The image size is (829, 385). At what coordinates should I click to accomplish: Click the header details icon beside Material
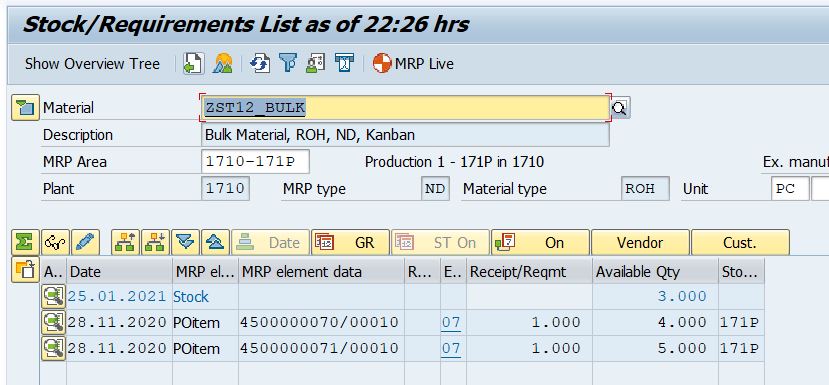point(25,108)
